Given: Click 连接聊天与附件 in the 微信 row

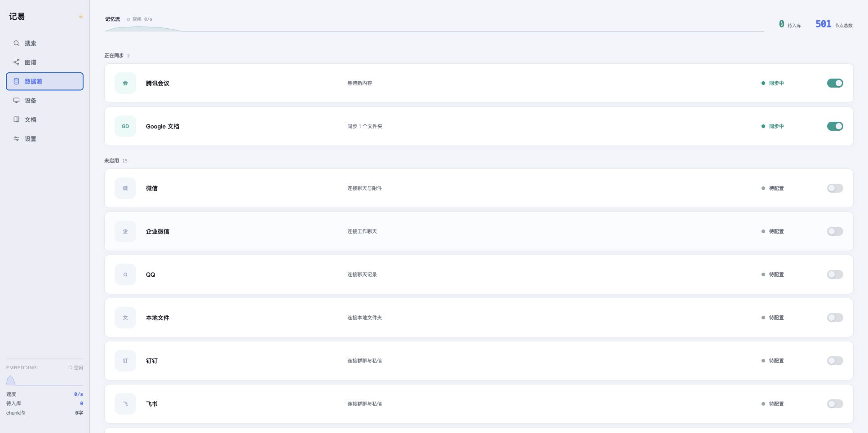Looking at the screenshot, I should [x=364, y=188].
